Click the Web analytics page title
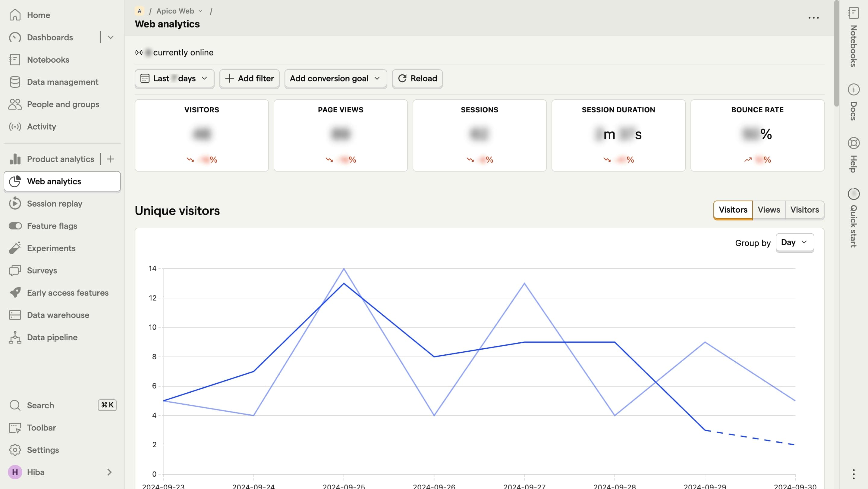The width and height of the screenshot is (868, 489). click(x=167, y=24)
